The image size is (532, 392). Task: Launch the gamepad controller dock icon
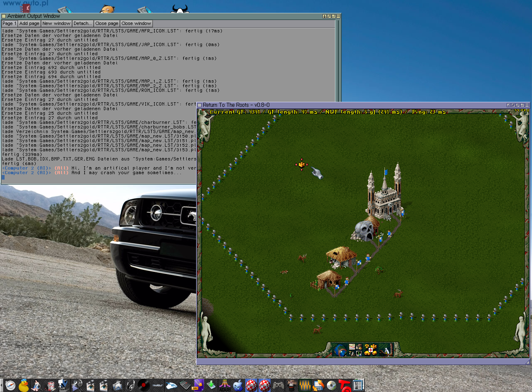pyautogui.click(x=278, y=385)
